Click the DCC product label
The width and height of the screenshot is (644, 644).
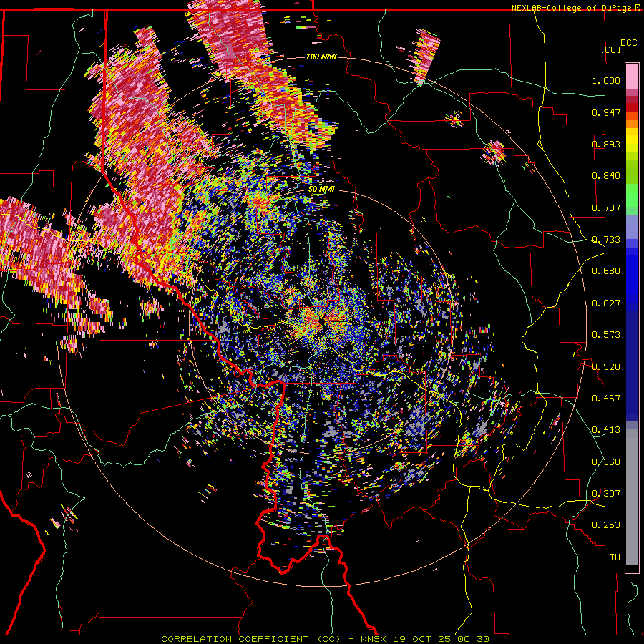point(628,43)
